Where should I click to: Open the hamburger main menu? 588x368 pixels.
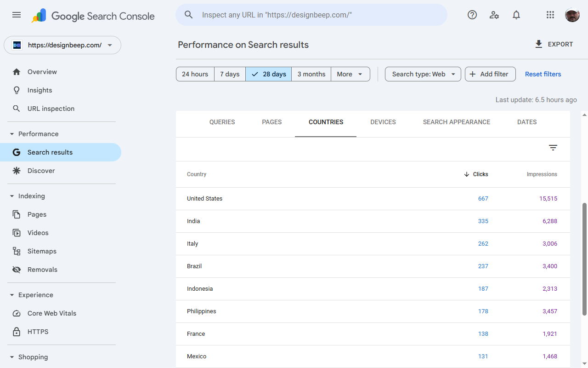click(x=17, y=15)
